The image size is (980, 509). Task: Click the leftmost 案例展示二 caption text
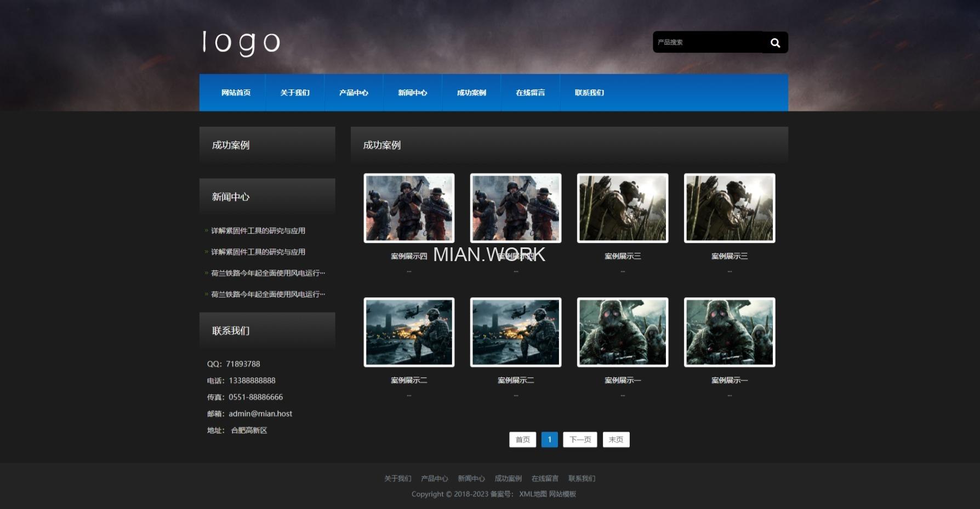point(409,380)
